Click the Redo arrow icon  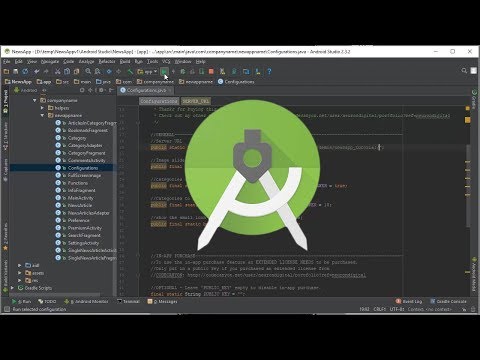pos(46,71)
